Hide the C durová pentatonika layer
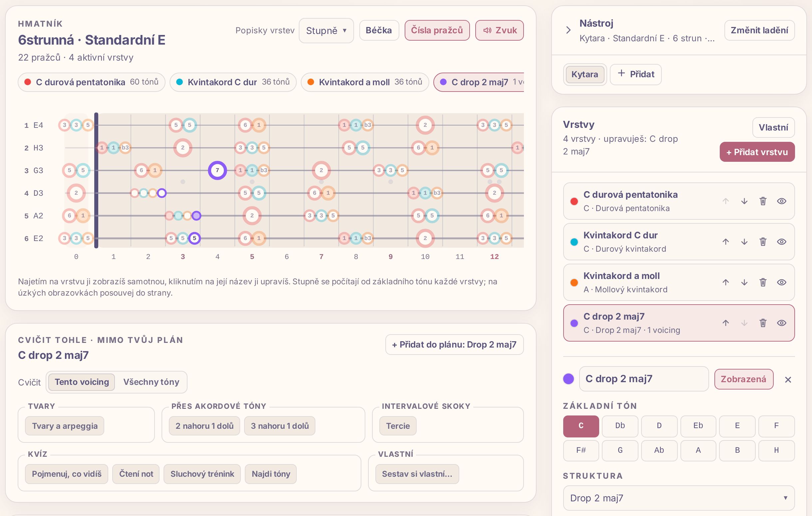 (781, 201)
